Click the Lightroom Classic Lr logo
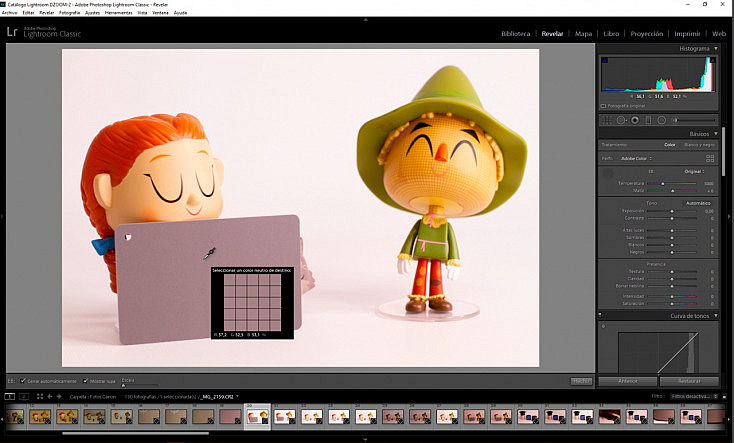734x443 pixels. pos(12,32)
